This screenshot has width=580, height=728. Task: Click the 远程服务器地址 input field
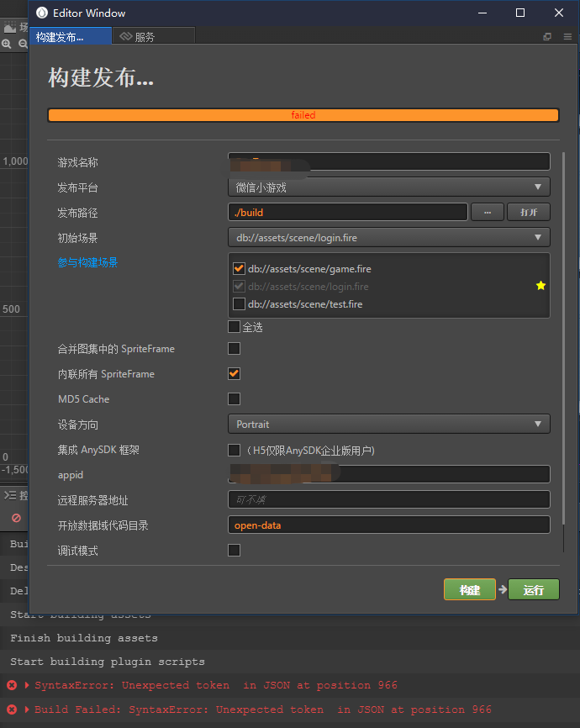(389, 499)
